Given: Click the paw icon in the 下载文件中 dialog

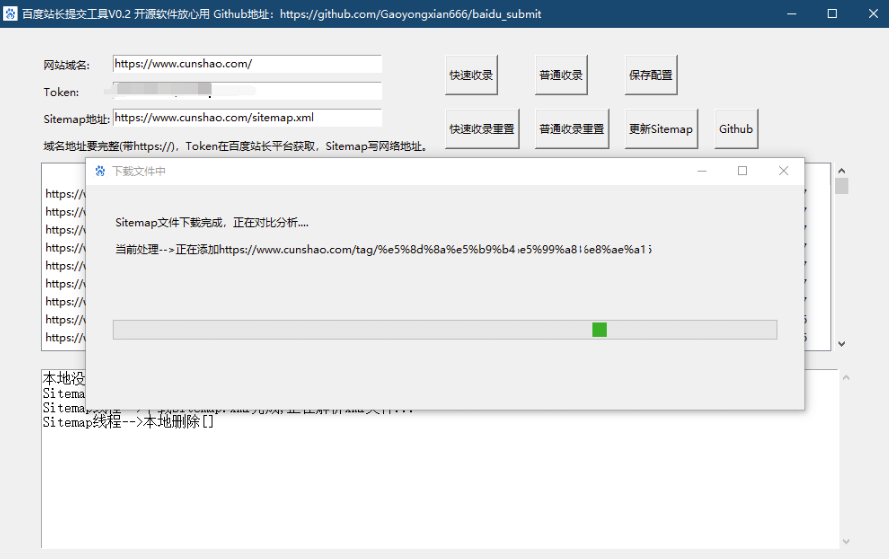Looking at the screenshot, I should click(100, 171).
